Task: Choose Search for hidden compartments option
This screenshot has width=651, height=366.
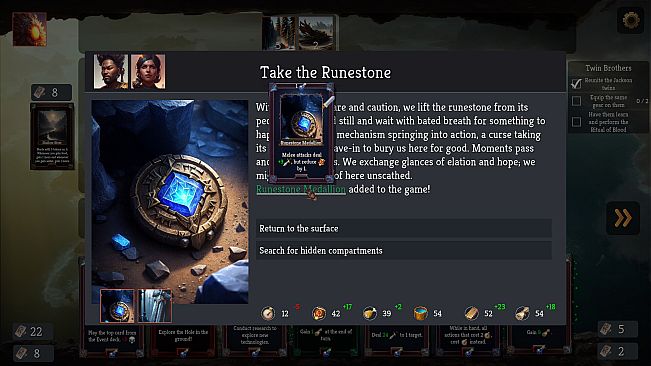Action: pyautogui.click(x=404, y=250)
